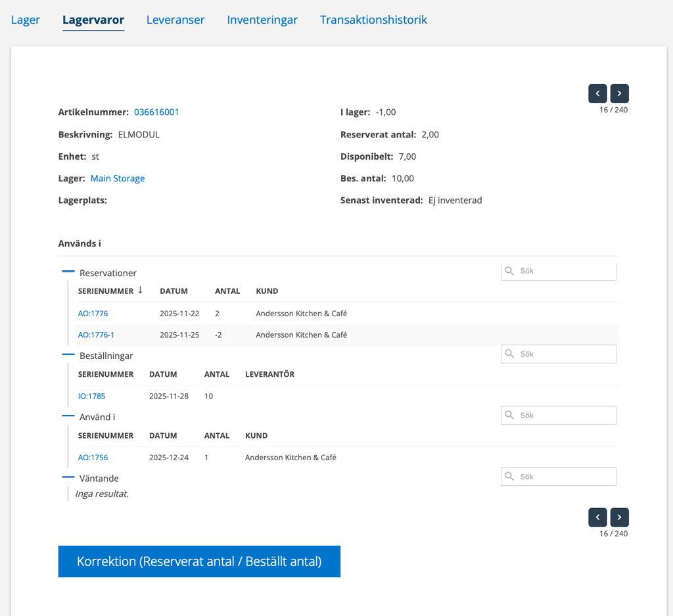
Task: Open the Leveranser tab
Action: click(x=175, y=20)
